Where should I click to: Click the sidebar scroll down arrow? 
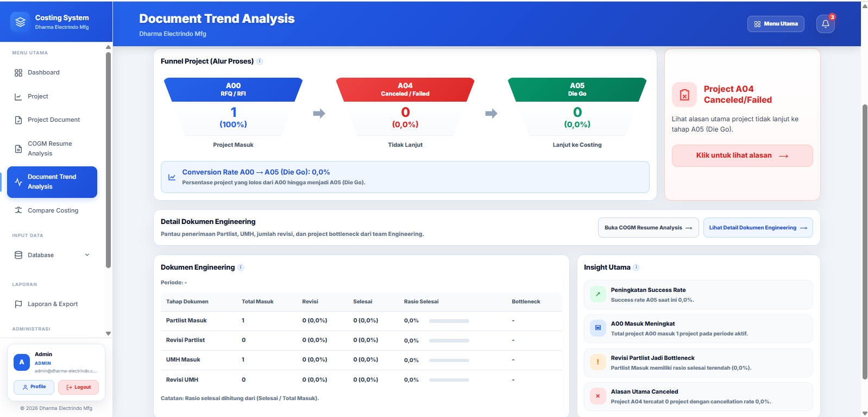click(108, 333)
